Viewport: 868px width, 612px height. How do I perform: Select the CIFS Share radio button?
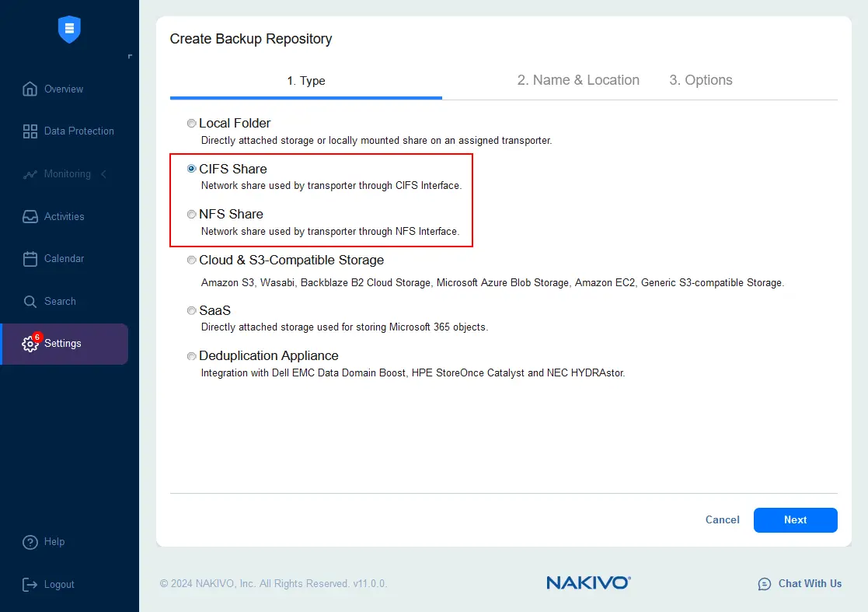(191, 169)
